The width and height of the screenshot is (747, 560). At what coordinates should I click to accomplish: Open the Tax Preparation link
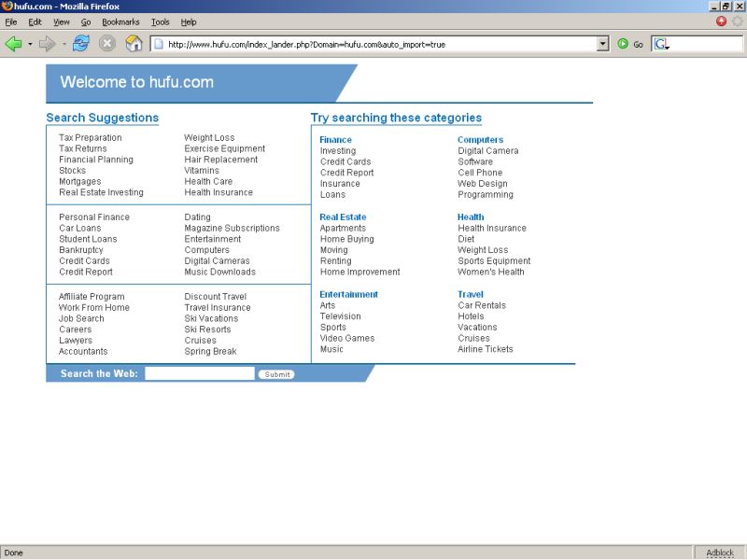pyautogui.click(x=90, y=138)
